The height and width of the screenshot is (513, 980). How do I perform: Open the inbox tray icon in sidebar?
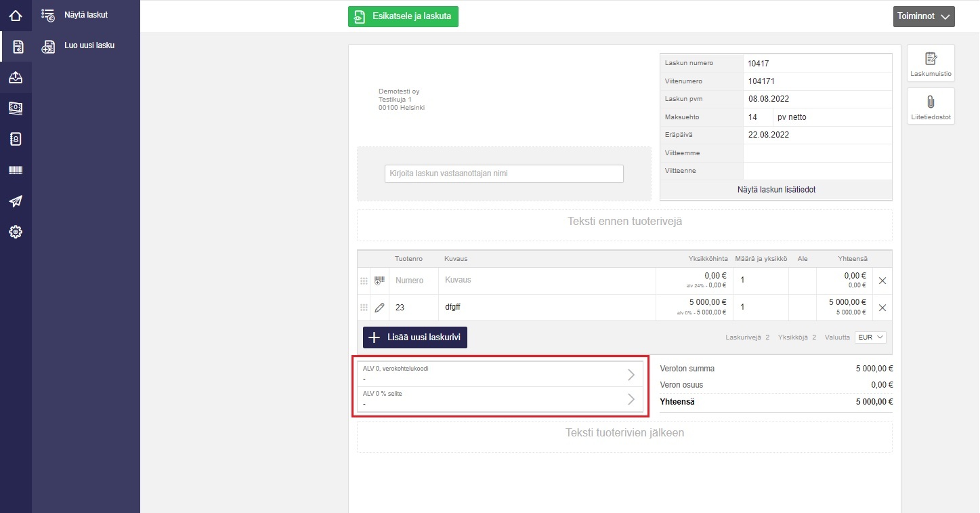coord(16,78)
